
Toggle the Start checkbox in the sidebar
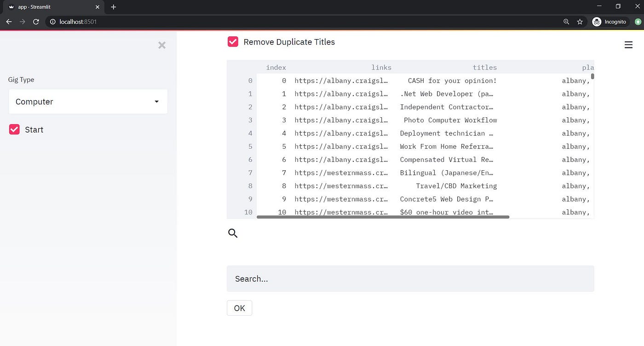click(14, 130)
